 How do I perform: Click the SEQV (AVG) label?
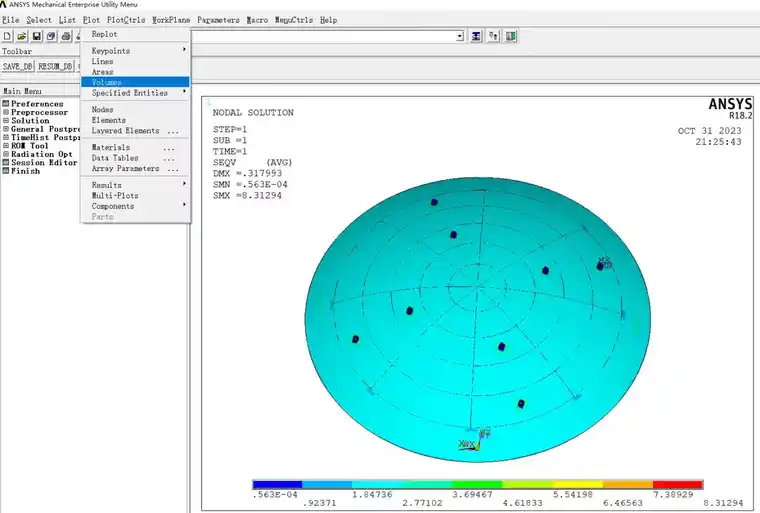click(253, 162)
